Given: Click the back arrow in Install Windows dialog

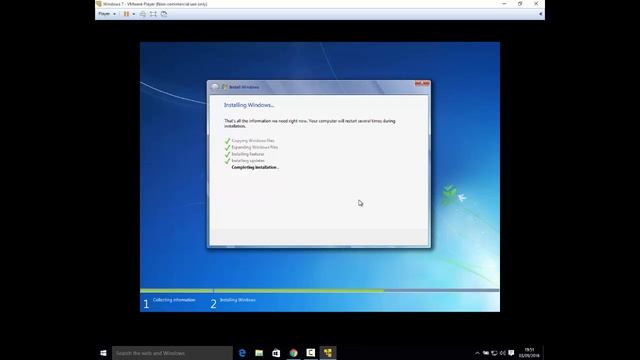Looking at the screenshot, I should point(215,87).
